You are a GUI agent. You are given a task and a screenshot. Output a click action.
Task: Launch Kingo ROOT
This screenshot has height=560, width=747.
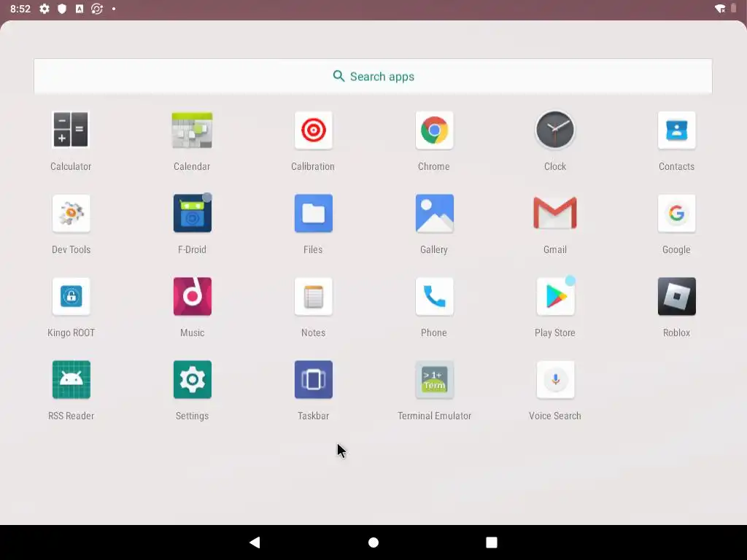(x=71, y=296)
